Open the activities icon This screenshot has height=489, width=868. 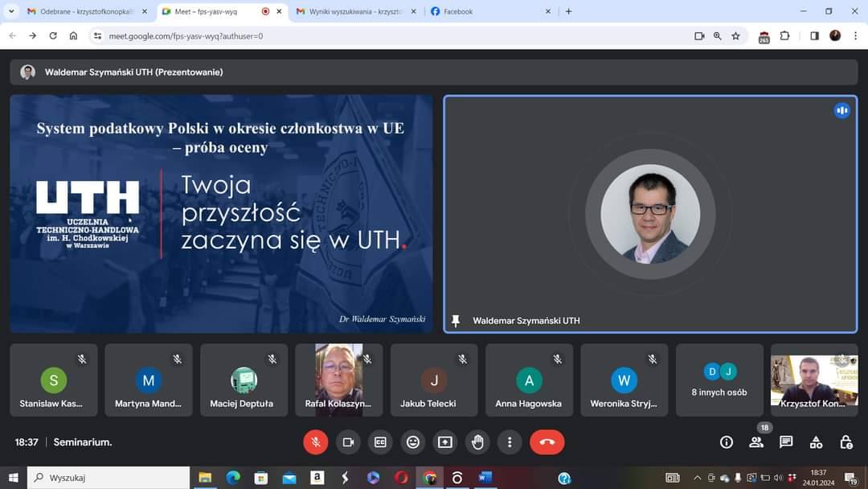816,442
